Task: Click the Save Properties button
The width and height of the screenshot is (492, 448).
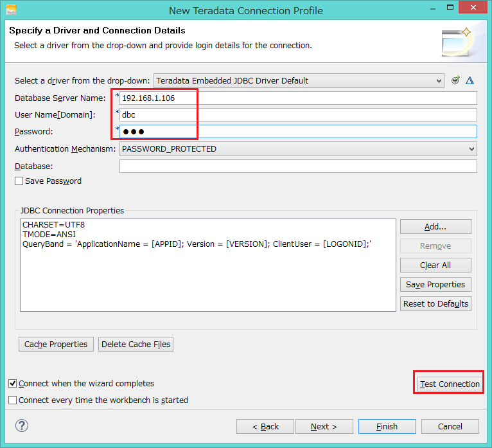Action: (435, 285)
